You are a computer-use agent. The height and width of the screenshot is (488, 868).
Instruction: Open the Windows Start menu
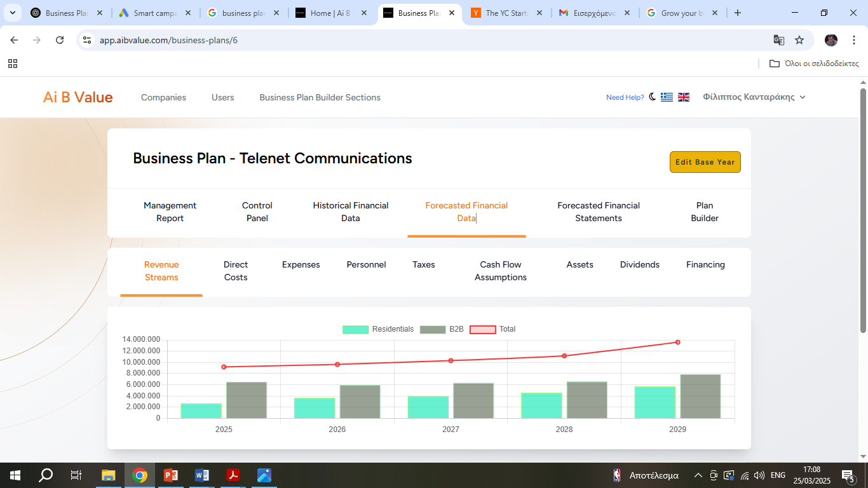[15, 475]
